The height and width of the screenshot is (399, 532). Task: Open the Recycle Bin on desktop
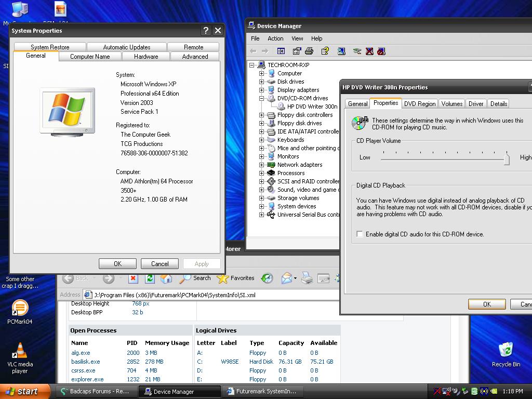(x=506, y=350)
